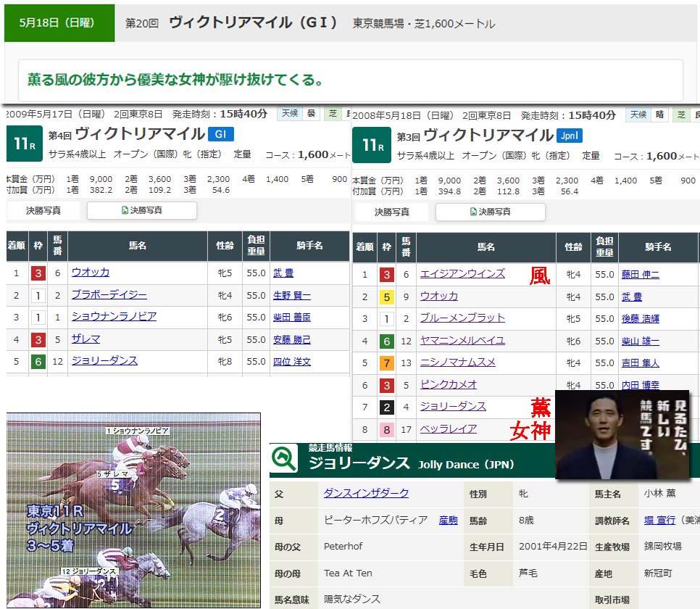Open the ヤマニンメルベイユ horse link
The height and width of the screenshot is (609, 700).
pos(462,340)
